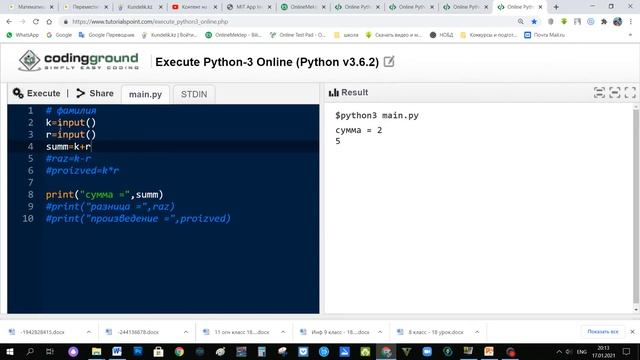
Task: Reload the current page
Action: (36, 22)
